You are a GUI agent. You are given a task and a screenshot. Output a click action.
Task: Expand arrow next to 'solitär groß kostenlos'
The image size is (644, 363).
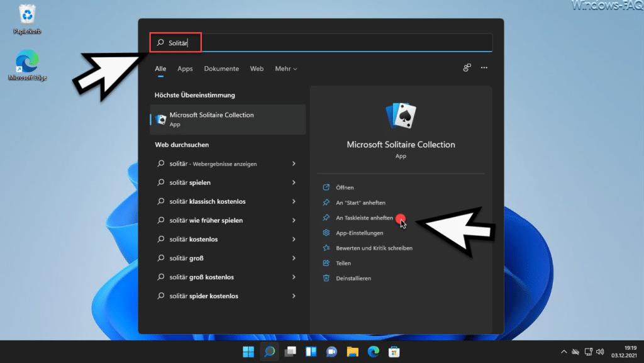pos(294,277)
